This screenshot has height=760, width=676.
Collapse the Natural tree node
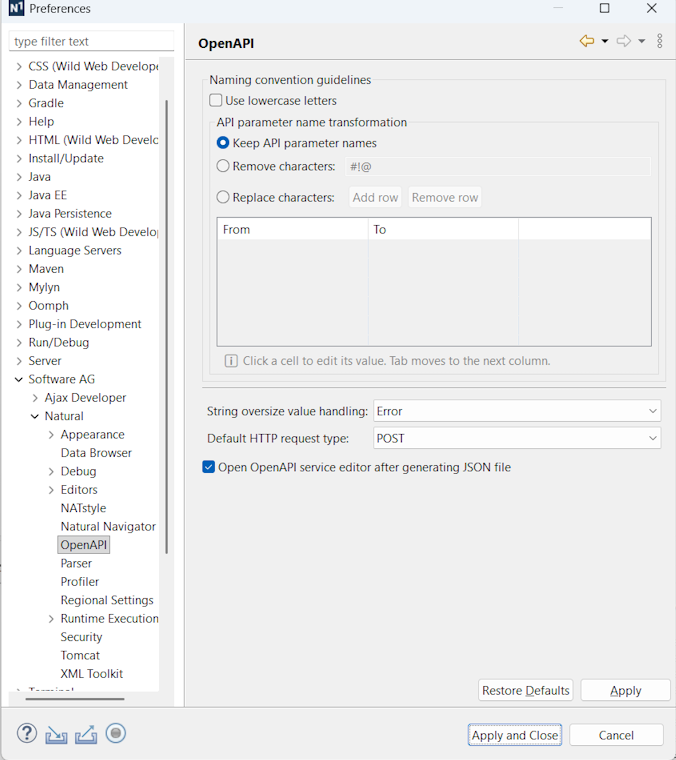tap(35, 416)
